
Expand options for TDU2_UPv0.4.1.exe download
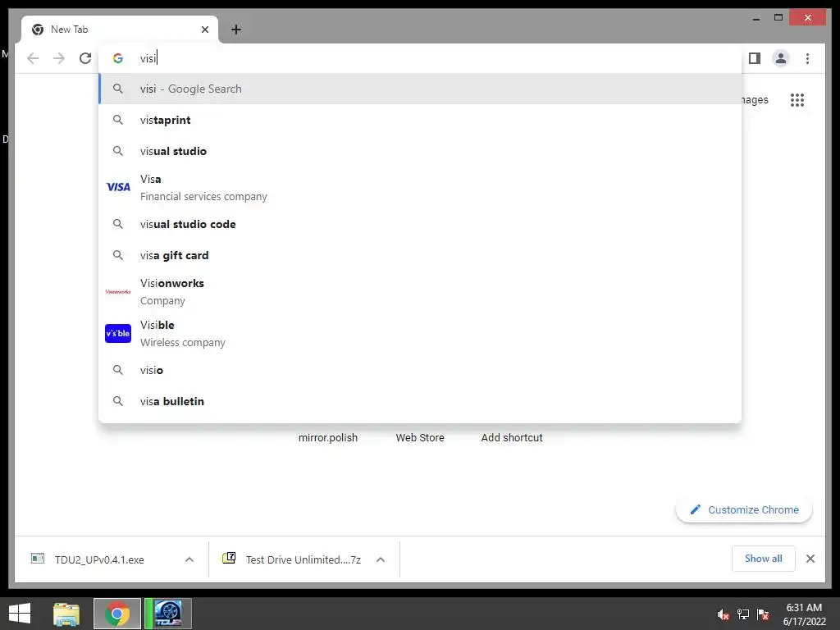click(x=189, y=559)
